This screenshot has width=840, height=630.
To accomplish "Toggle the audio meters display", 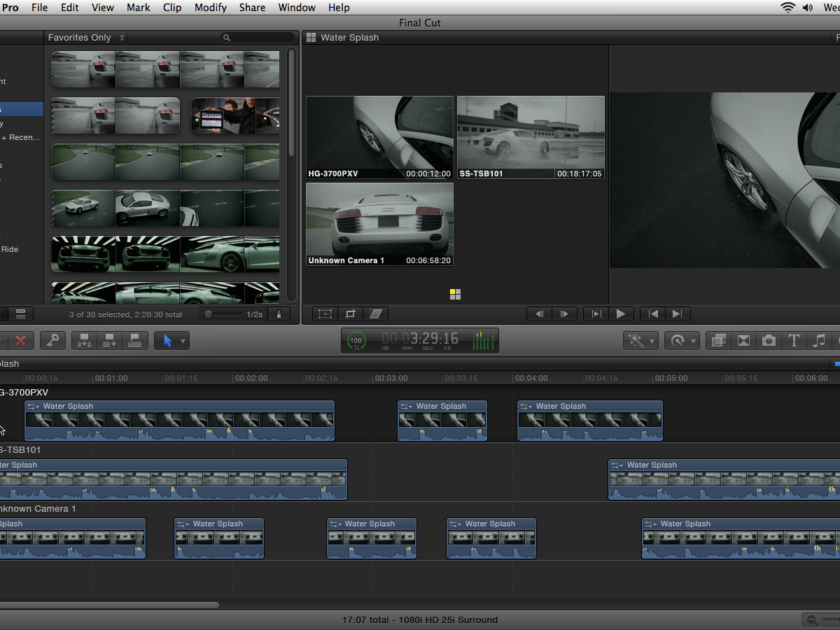I will [x=484, y=341].
